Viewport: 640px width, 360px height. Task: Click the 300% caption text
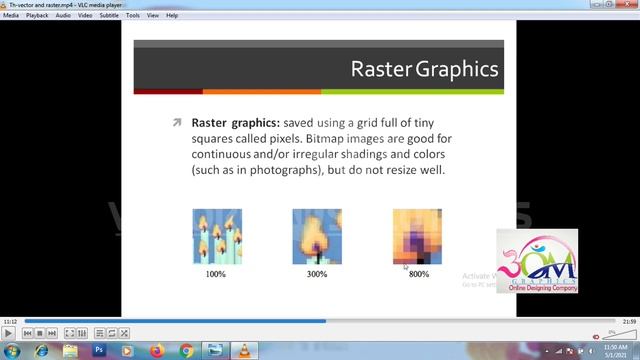pos(317,274)
